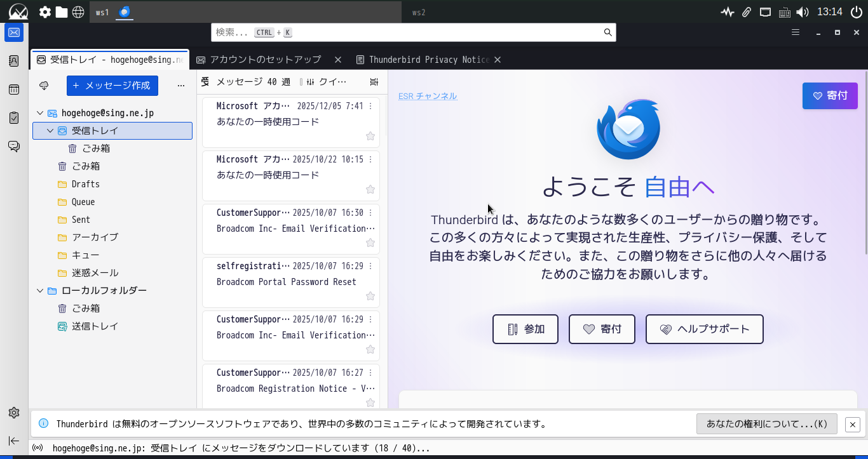This screenshot has width=868, height=459.
Task: Open the Chat space
Action: coord(14,146)
